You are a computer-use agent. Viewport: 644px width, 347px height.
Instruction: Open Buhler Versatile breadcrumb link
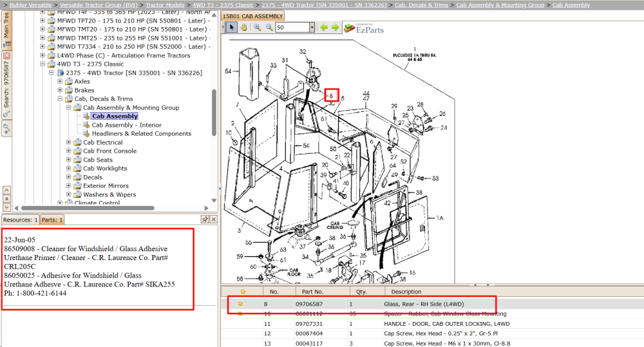(31, 5)
